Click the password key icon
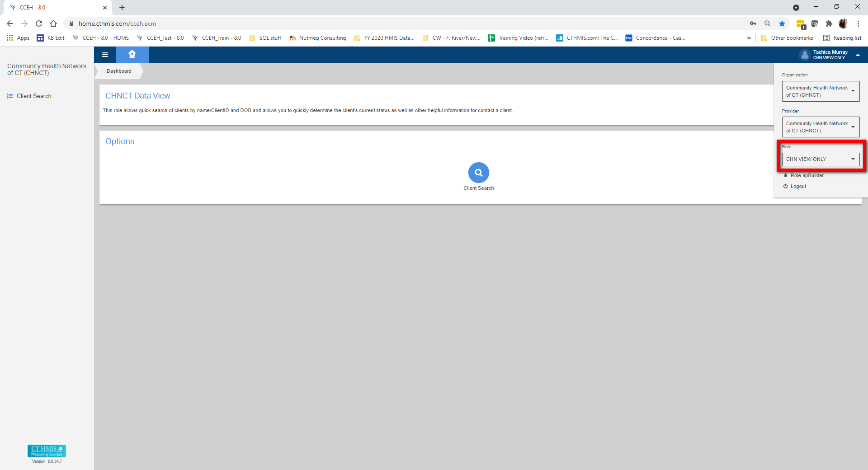868x470 pixels. tap(753, 23)
